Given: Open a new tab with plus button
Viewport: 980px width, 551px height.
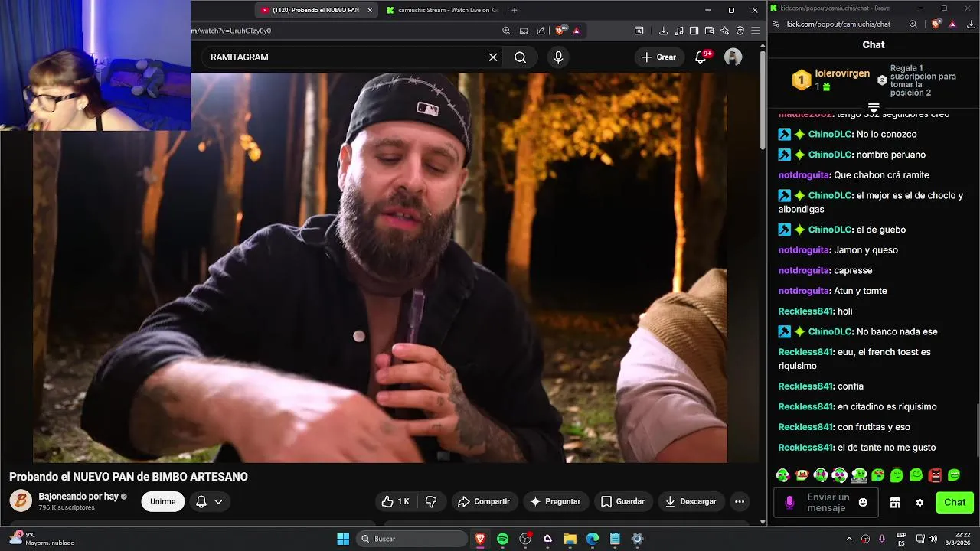Looking at the screenshot, I should 514,10.
